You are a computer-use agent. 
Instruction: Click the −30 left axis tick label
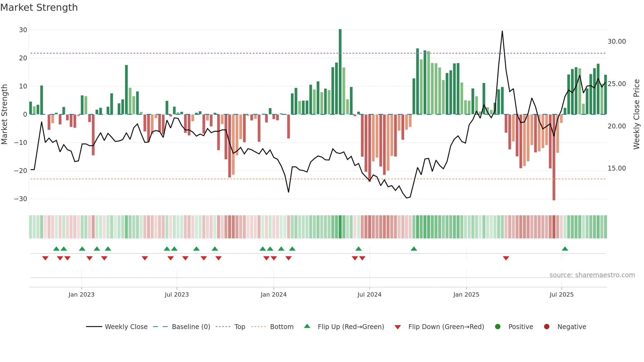[x=21, y=199]
